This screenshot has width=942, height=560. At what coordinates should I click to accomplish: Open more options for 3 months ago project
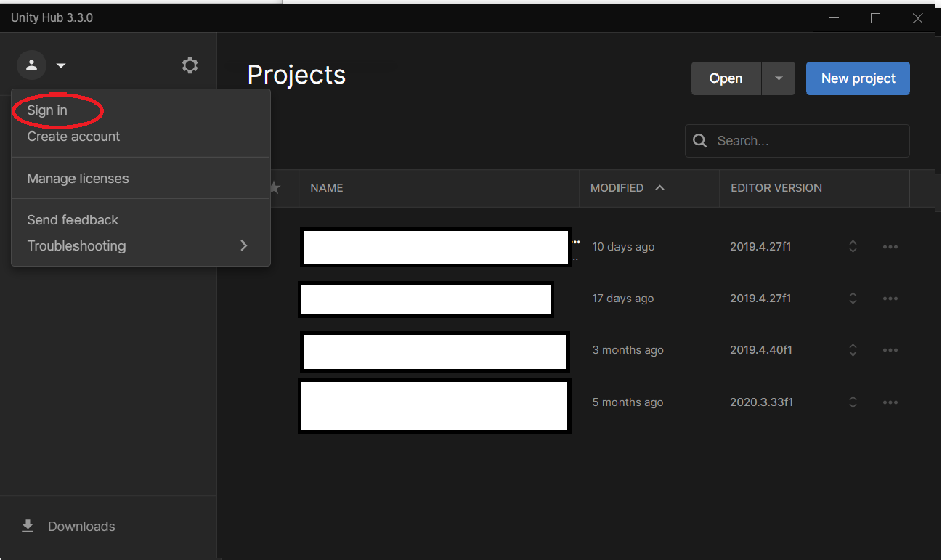890,350
